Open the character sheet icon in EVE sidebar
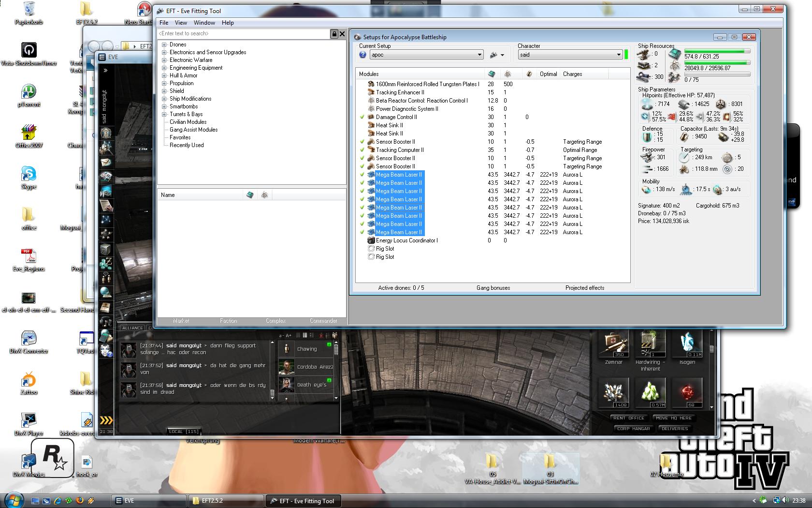The image size is (812, 508). point(106,133)
